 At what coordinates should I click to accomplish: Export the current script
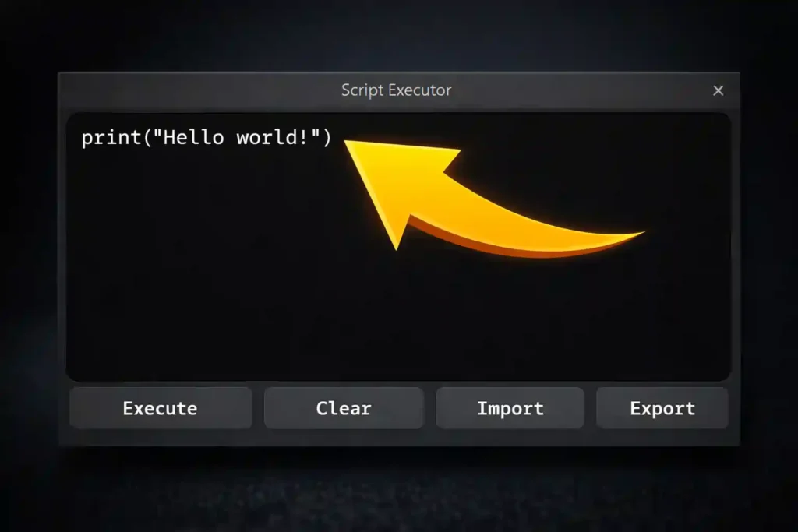pyautogui.click(x=662, y=408)
